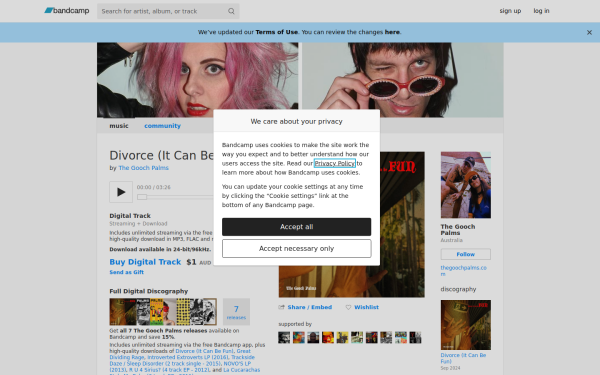Open The Gooch Palms artist link under title
This screenshot has width=600, height=375.
tap(143, 168)
